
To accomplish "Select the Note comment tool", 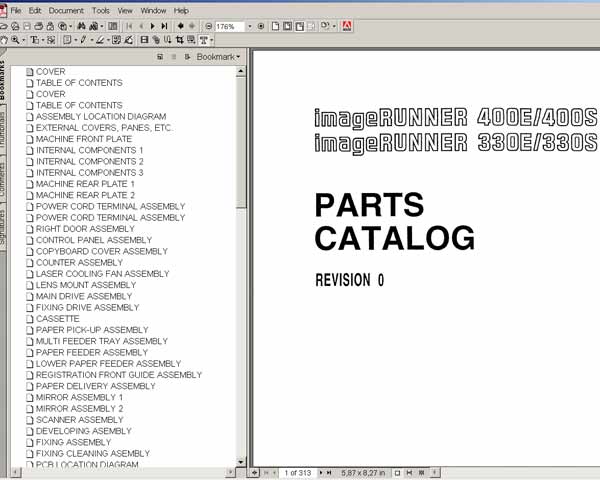I will tap(67, 39).
